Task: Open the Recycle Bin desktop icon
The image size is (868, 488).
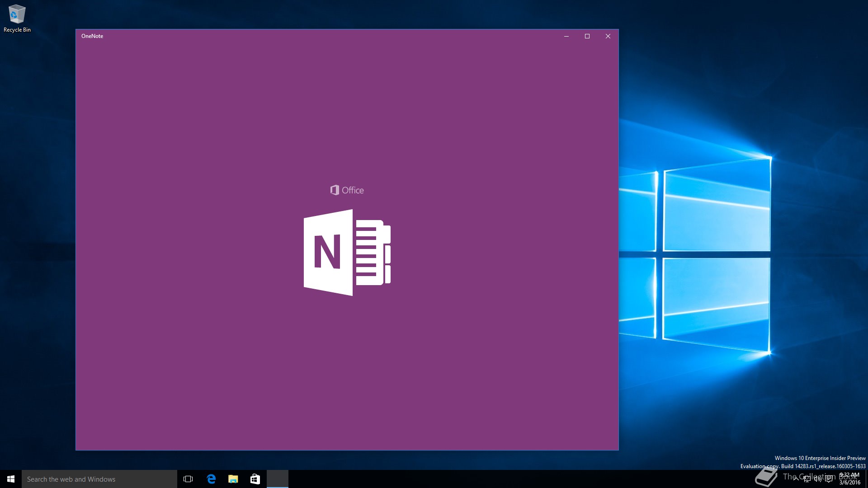Action: (17, 19)
